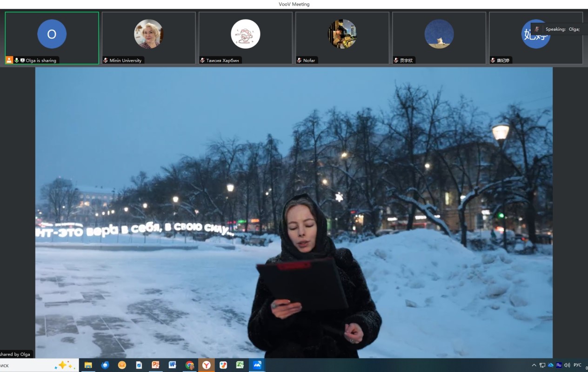Screen dimensions: 588x372
Task: Click the OneDrive cloud tray icon
Action: point(551,365)
